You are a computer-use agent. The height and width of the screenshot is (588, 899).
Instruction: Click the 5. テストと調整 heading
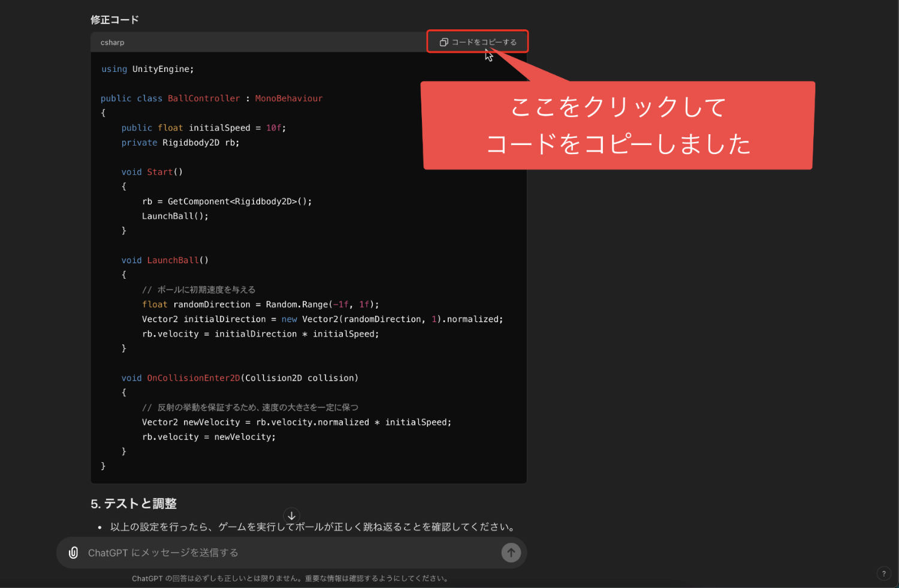click(x=134, y=503)
